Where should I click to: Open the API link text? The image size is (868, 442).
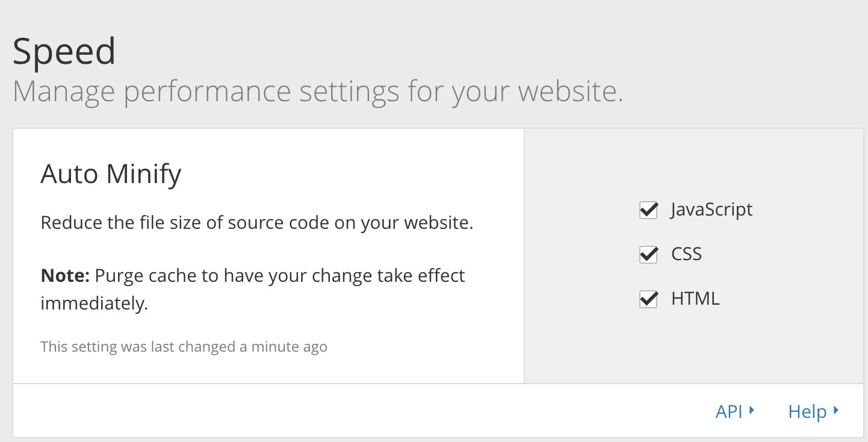click(729, 412)
